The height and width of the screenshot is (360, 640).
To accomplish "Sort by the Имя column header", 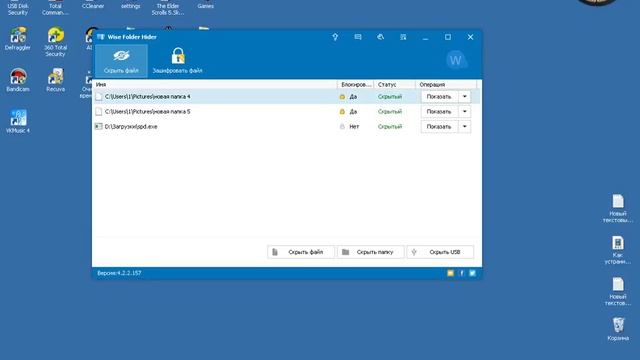I will pyautogui.click(x=215, y=84).
